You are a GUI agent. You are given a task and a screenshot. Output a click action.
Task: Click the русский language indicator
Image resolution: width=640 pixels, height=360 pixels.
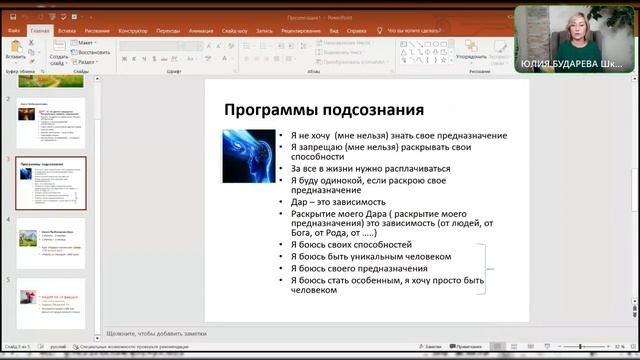click(58, 347)
